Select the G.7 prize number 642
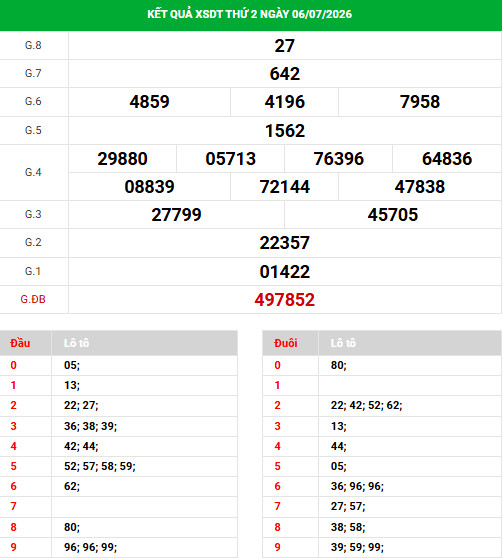The width and height of the screenshot is (503, 558). pos(284,74)
